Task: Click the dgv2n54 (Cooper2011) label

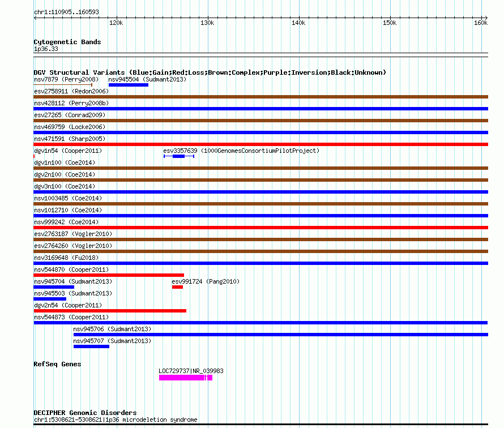Action: pos(68,305)
